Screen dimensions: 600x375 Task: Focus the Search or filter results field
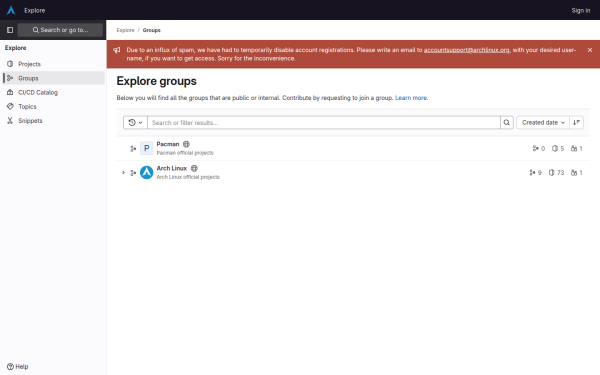(324, 122)
